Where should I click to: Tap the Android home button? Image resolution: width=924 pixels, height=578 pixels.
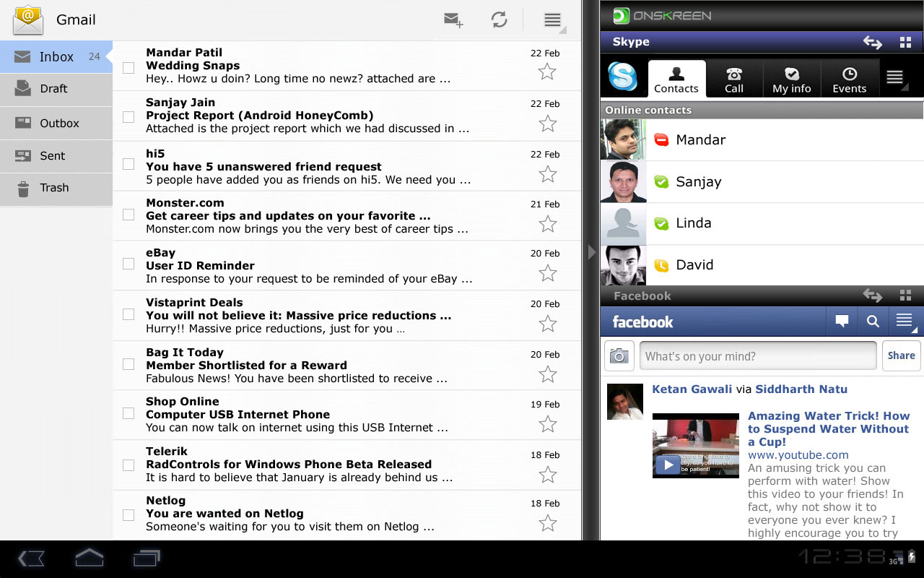tap(90, 558)
